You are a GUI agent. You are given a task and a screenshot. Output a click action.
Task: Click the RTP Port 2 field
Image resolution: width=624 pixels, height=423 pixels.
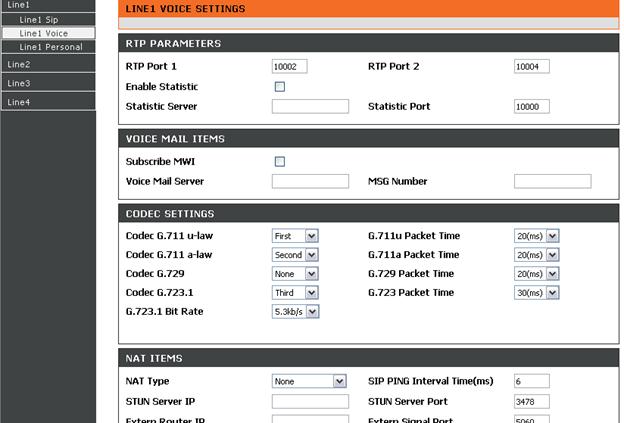[532, 66]
